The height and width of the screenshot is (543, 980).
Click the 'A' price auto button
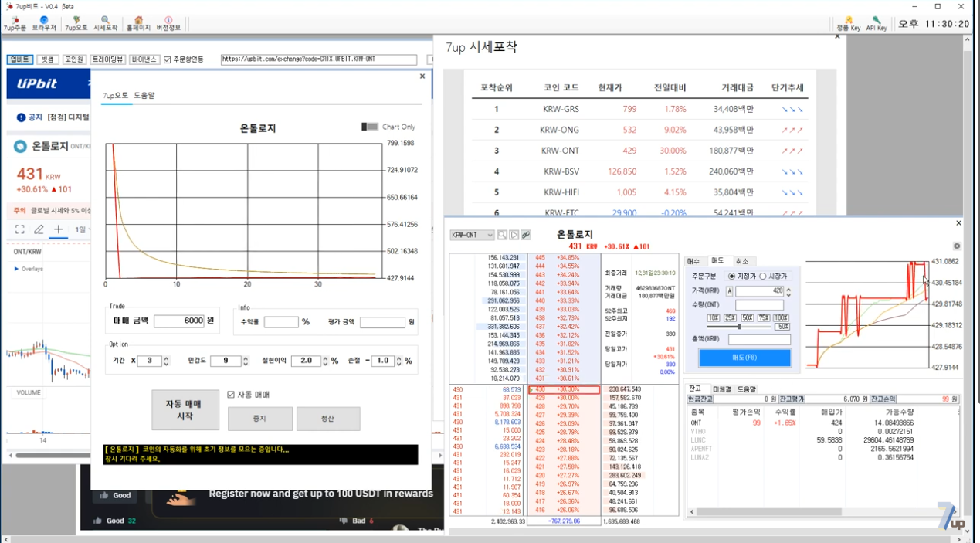click(x=730, y=291)
